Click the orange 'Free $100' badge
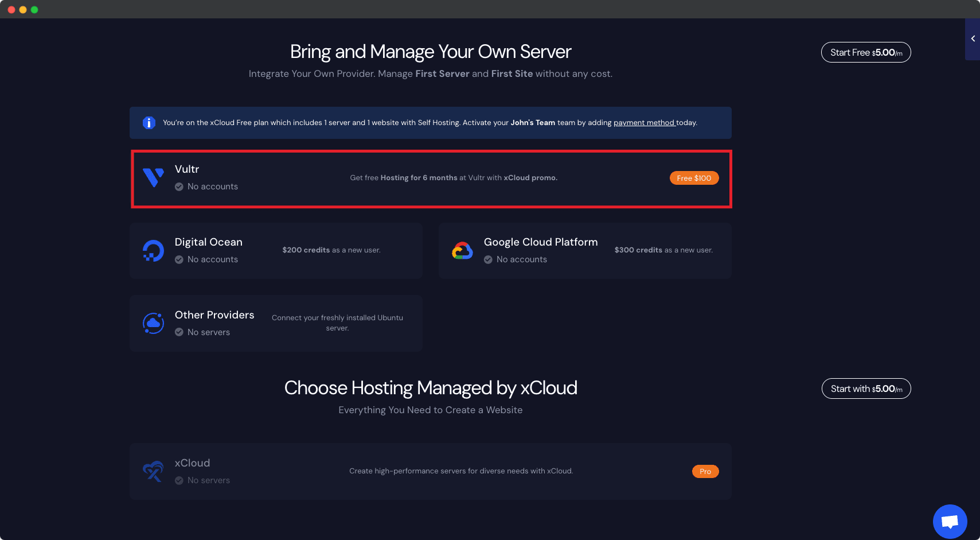This screenshot has width=980, height=540. pyautogui.click(x=694, y=178)
